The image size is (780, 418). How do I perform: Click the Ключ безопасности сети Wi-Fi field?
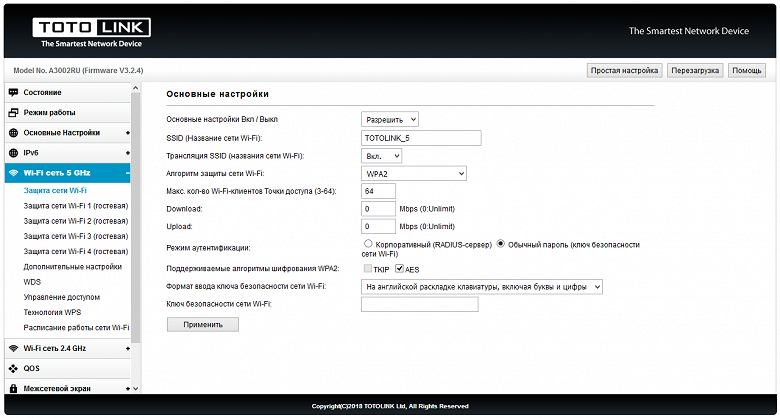[x=420, y=305]
